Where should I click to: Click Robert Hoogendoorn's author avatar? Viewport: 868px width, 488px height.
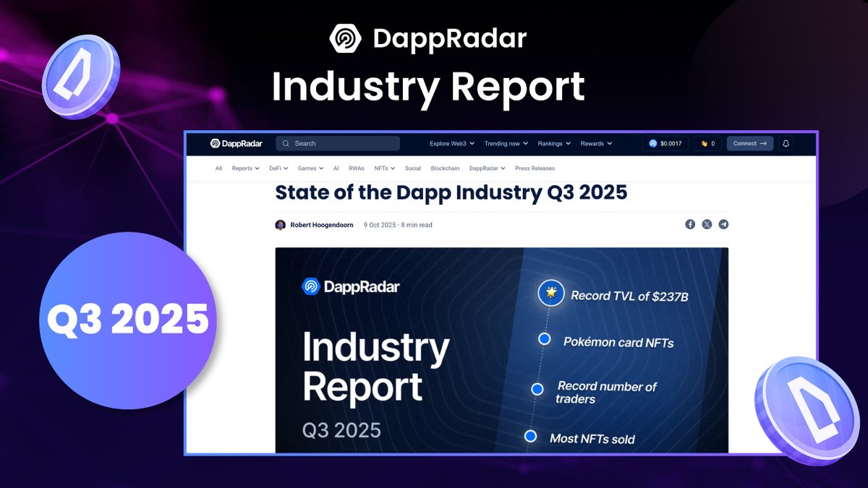click(x=281, y=225)
